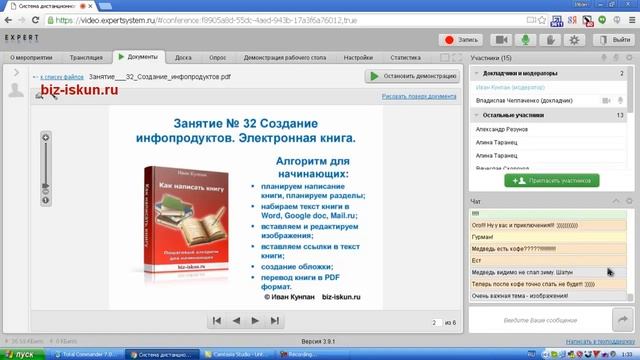This screenshot has height=360, width=640.
Task: Click the chat message input field
Action: (x=540, y=320)
